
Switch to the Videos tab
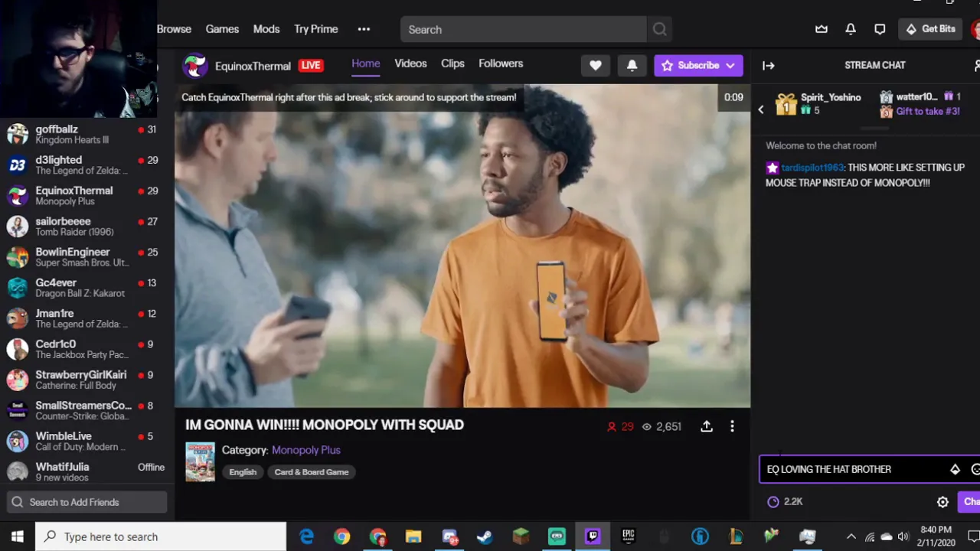410,64
